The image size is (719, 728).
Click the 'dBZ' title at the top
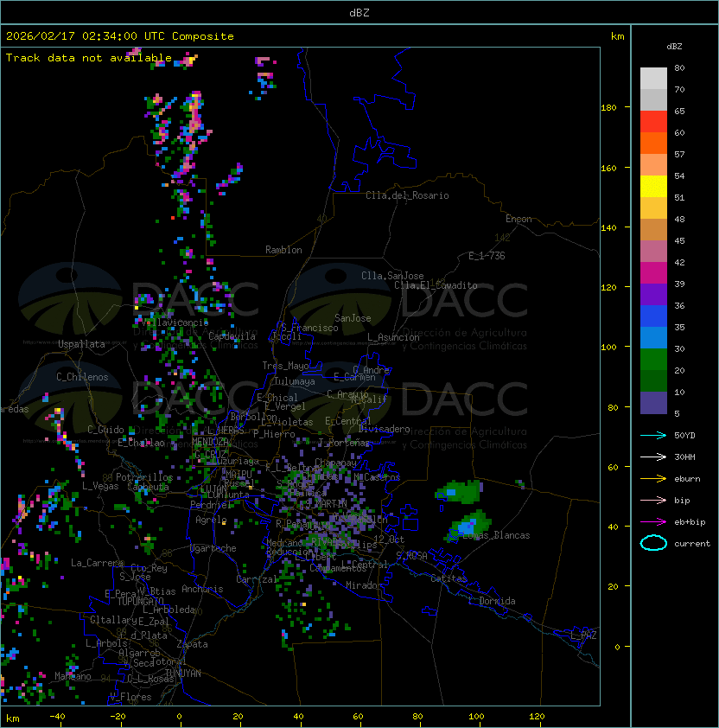point(359,12)
